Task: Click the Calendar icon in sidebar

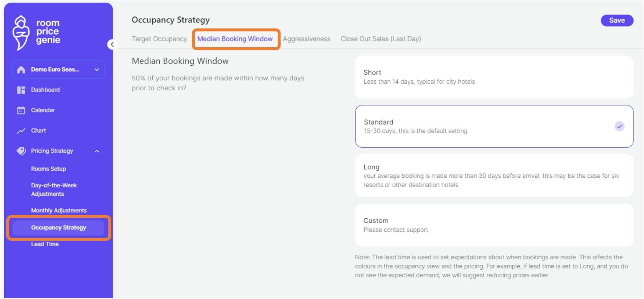Action: tap(21, 110)
